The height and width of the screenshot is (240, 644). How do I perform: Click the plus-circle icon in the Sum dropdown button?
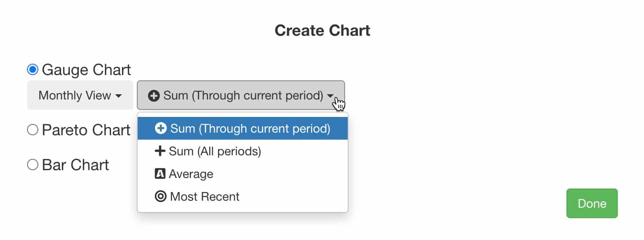click(154, 96)
